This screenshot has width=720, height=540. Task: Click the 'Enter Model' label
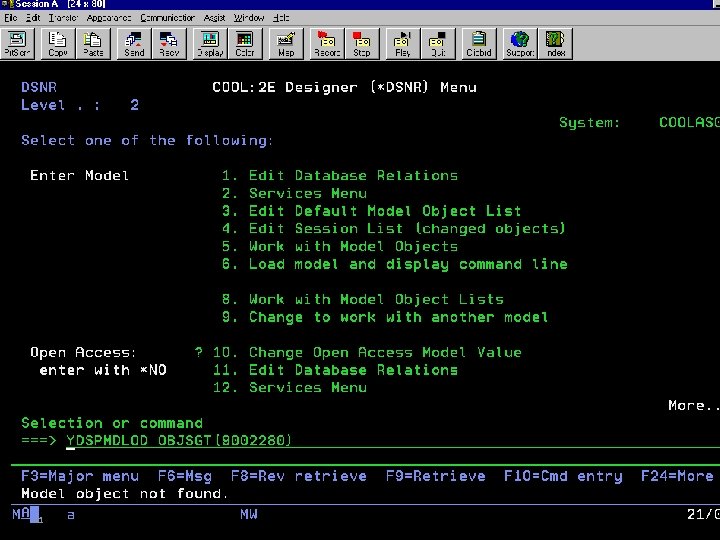[x=79, y=175]
